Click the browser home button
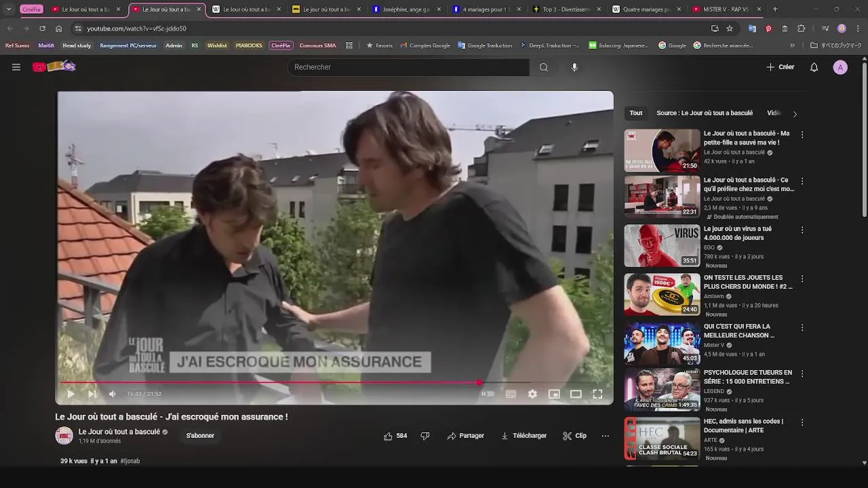 58,28
